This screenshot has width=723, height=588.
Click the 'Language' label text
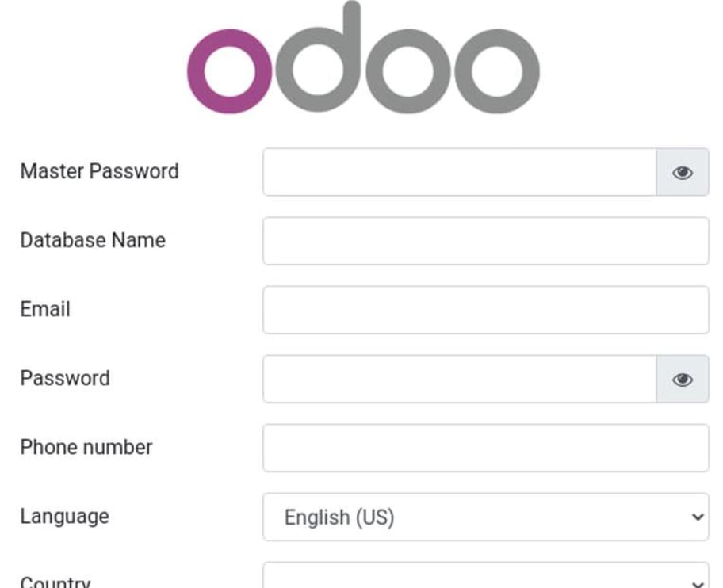point(64,517)
